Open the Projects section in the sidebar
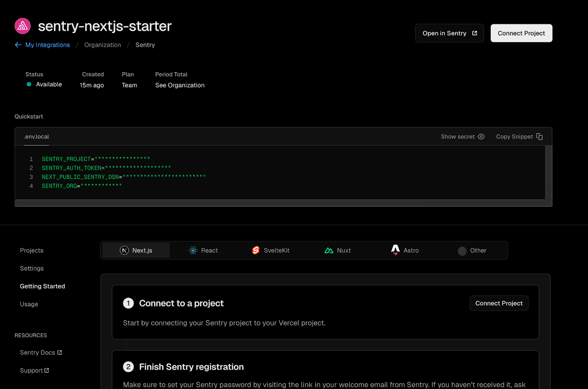The image size is (588, 389). coord(31,250)
